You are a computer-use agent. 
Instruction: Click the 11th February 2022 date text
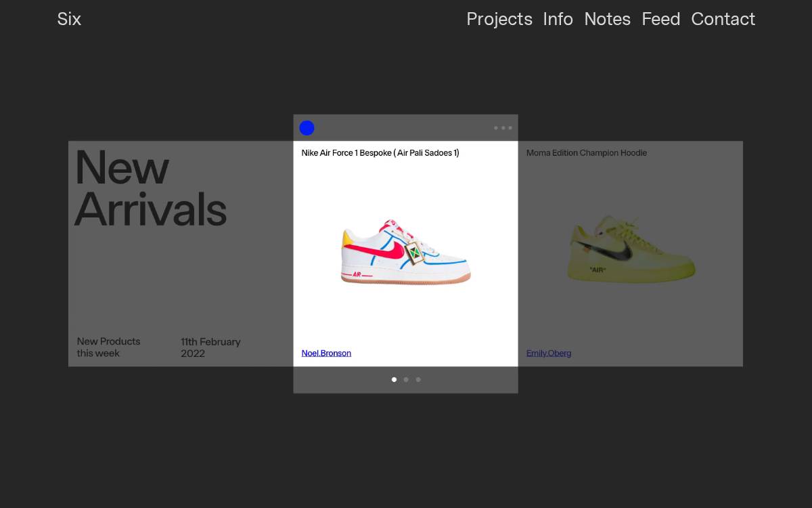[210, 347]
